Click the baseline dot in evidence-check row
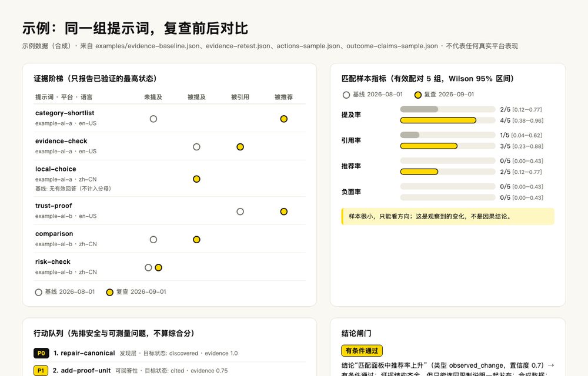The image size is (588, 376). (x=196, y=147)
